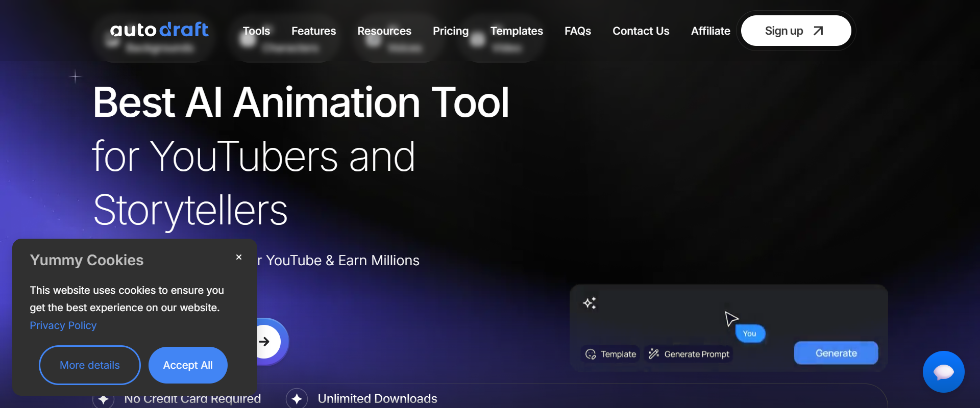The image size is (980, 408).
Task: Click the star icon beside No Credit Card
Action: (x=103, y=399)
